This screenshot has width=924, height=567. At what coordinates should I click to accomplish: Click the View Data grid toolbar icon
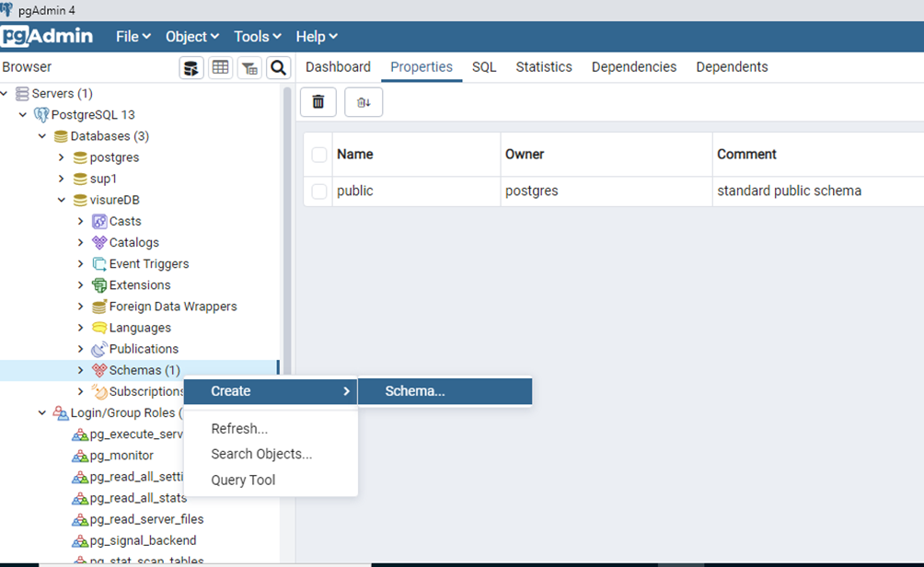coord(220,68)
